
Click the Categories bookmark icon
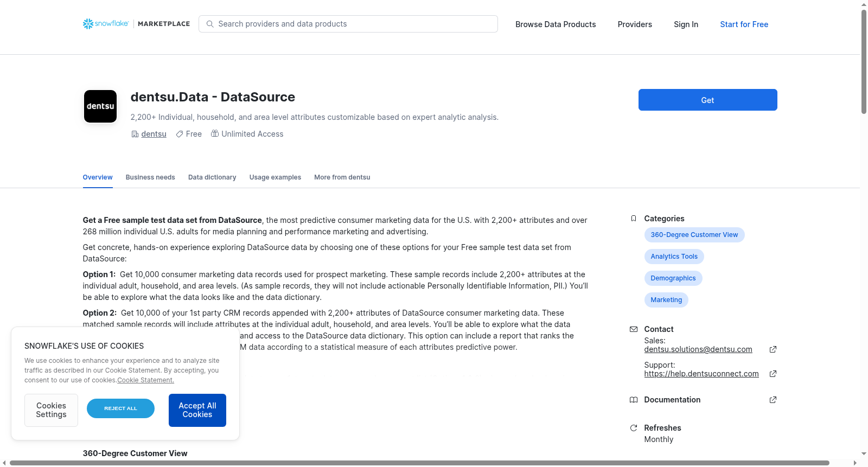click(x=633, y=219)
